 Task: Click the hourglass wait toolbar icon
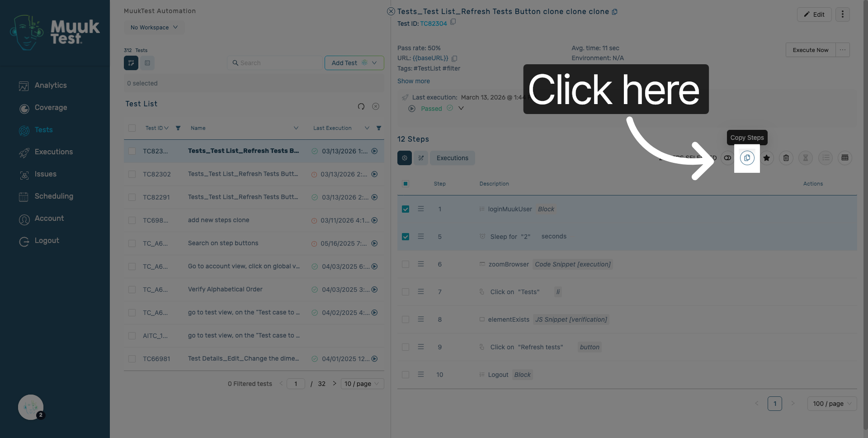pyautogui.click(x=806, y=158)
